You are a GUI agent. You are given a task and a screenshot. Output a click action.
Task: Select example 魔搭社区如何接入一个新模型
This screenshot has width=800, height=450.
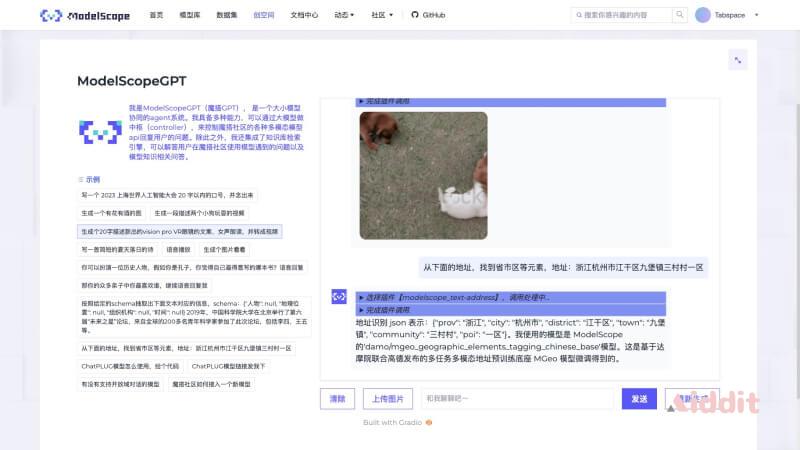(211, 384)
